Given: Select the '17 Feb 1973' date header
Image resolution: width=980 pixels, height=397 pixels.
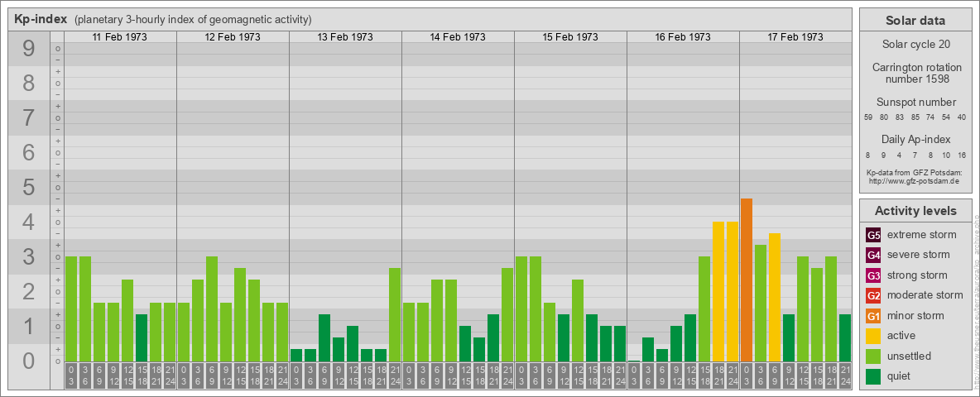Looking at the screenshot, I should (795, 37).
